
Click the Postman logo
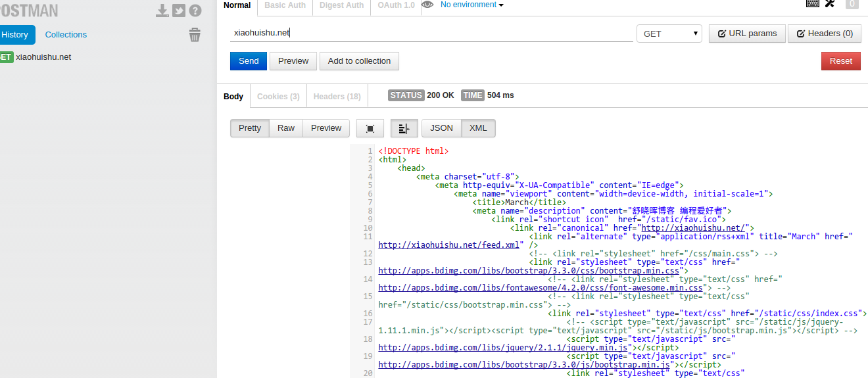[29, 11]
